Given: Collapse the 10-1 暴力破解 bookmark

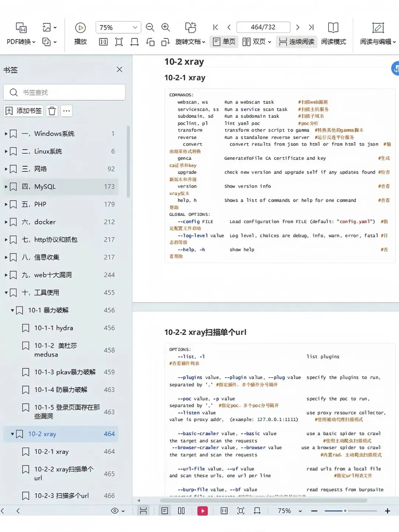Looking at the screenshot, I should (12, 310).
